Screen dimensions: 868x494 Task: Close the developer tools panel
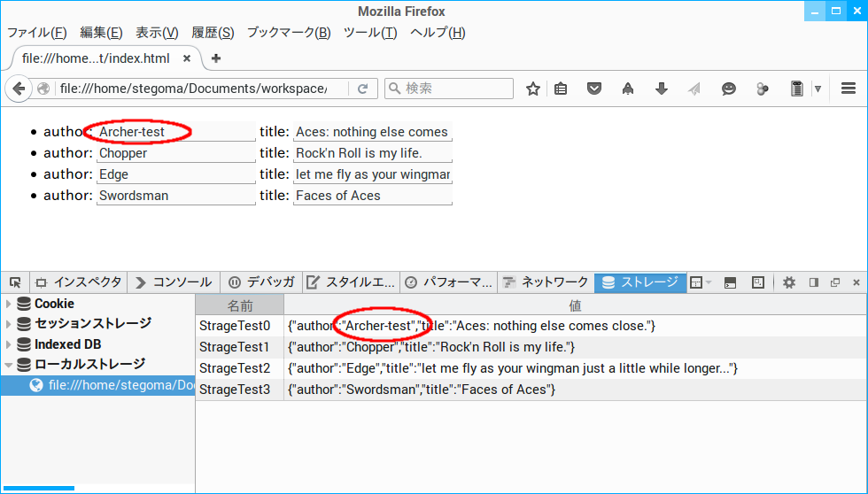(856, 282)
